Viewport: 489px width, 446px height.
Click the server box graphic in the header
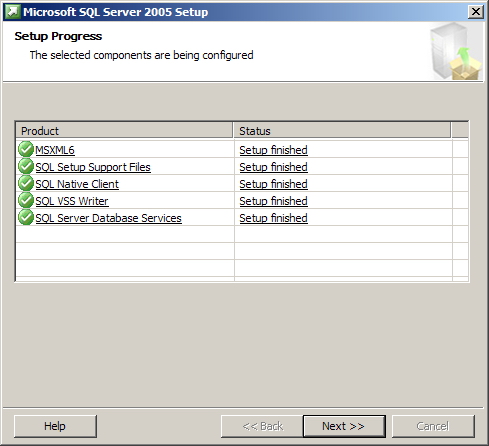[456, 51]
